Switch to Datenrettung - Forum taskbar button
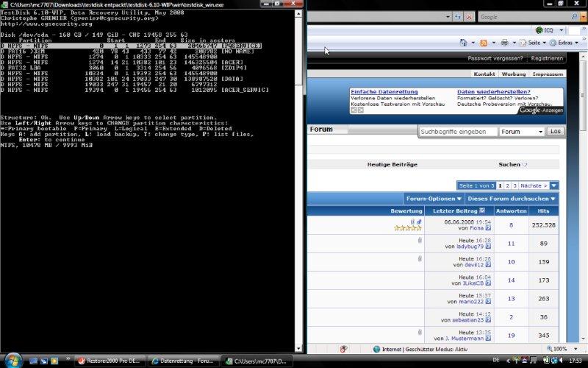This screenshot has height=368, width=588. 183,361
